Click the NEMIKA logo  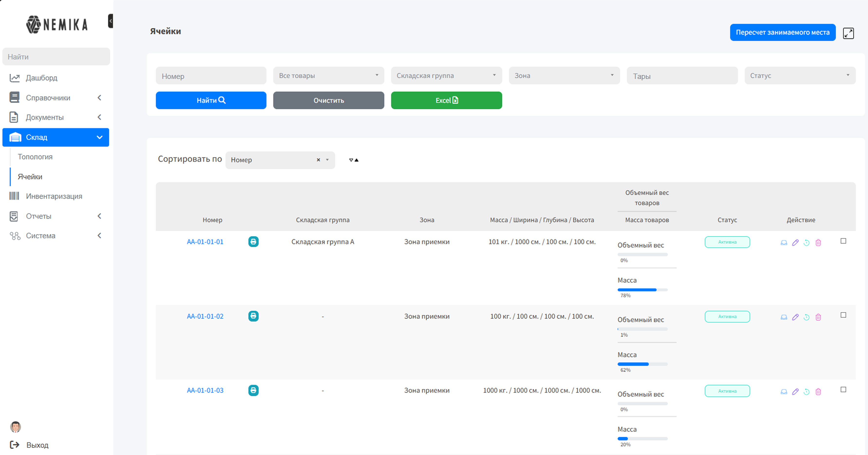pyautogui.click(x=57, y=25)
